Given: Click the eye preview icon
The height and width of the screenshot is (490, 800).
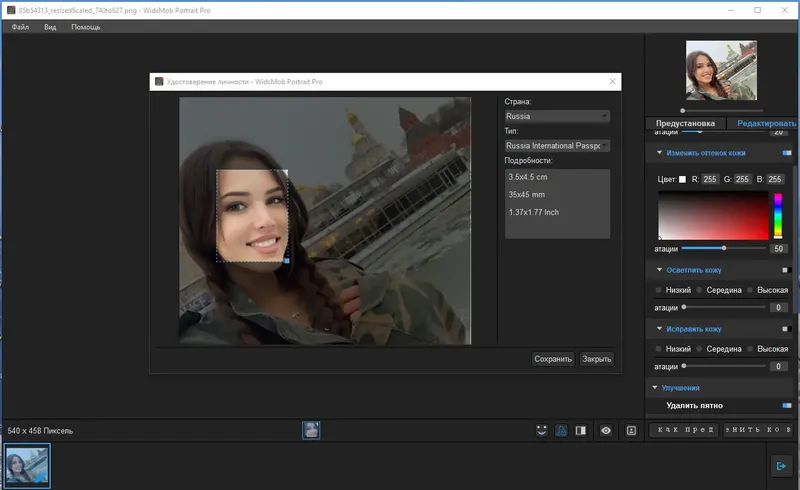Looking at the screenshot, I should click(x=606, y=430).
